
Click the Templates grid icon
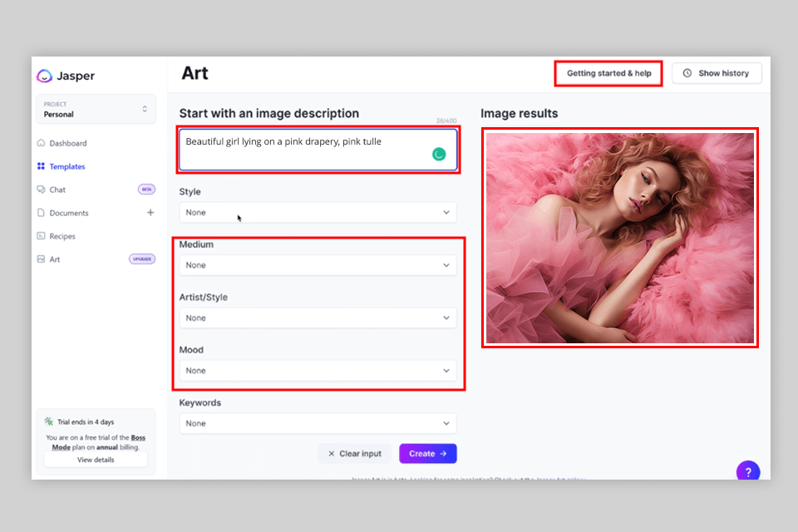coord(42,166)
